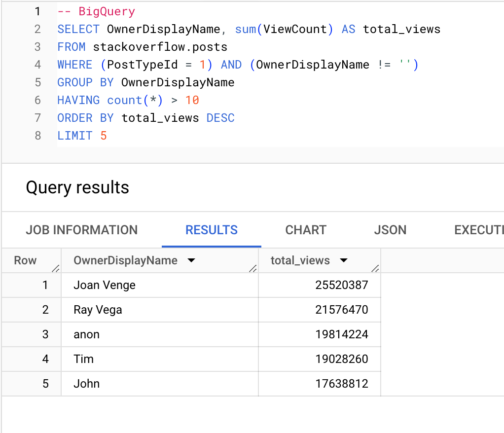Select the cell containing Joan Venge
The image size is (504, 433).
coord(104,285)
